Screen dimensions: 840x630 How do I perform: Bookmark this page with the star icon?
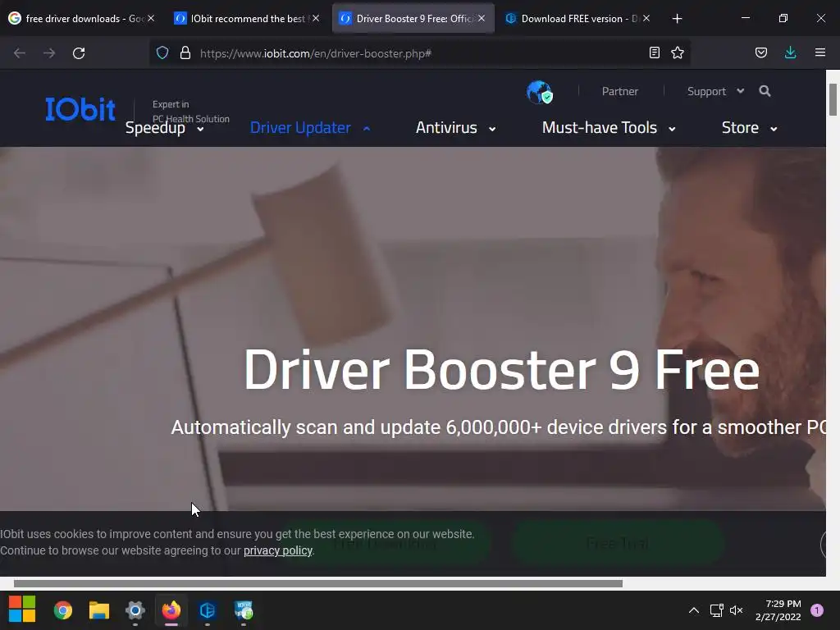(677, 52)
